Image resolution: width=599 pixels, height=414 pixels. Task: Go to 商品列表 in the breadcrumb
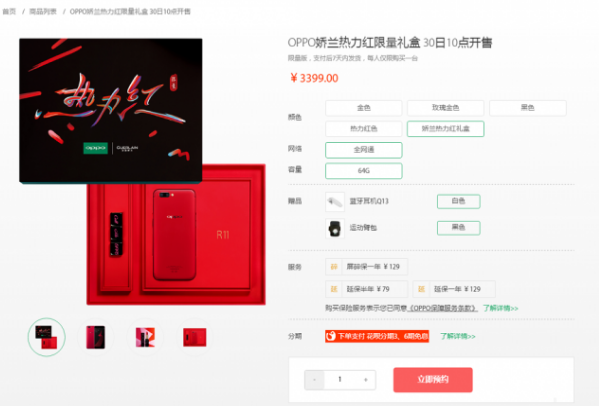tap(43, 11)
